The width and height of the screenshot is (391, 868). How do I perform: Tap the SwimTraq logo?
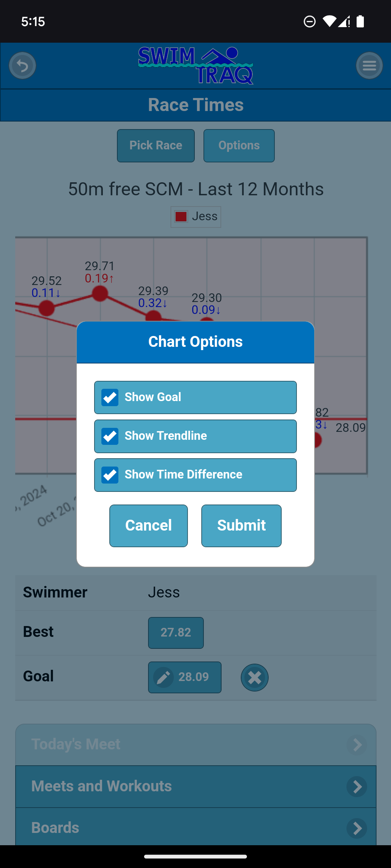pyautogui.click(x=195, y=66)
